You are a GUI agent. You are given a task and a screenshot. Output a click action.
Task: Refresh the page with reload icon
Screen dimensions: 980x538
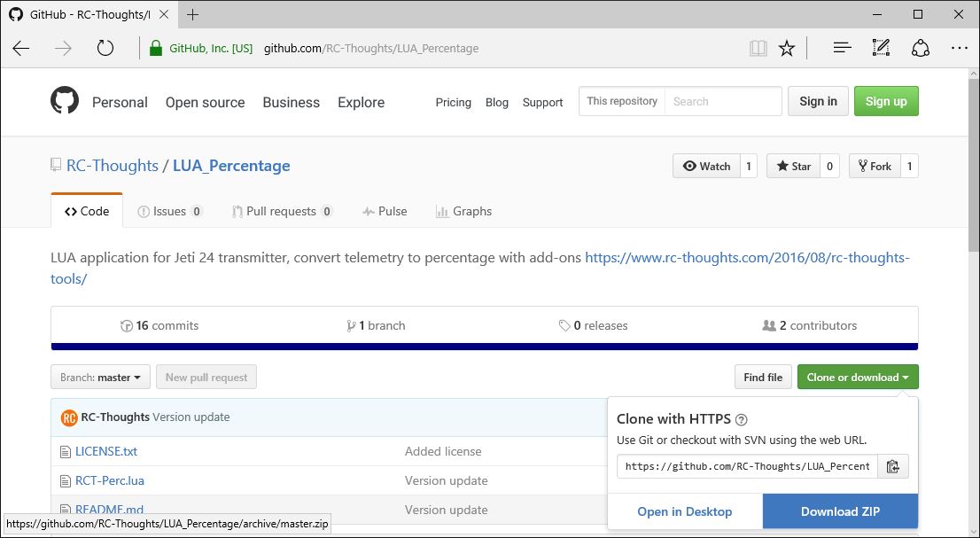click(x=105, y=48)
